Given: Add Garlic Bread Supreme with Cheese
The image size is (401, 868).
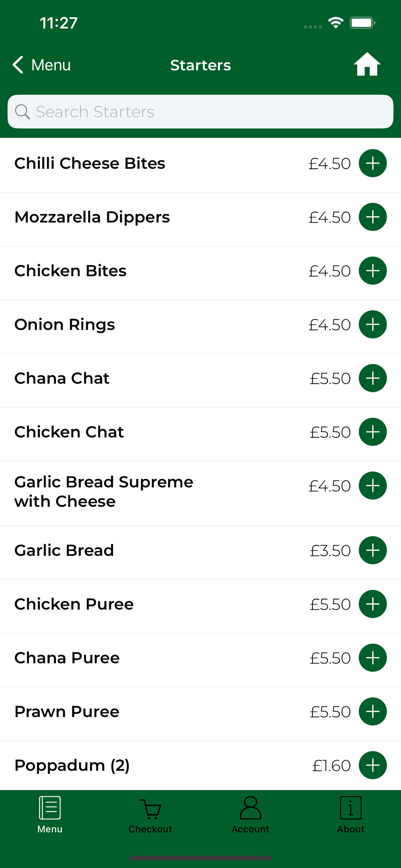Looking at the screenshot, I should (372, 486).
